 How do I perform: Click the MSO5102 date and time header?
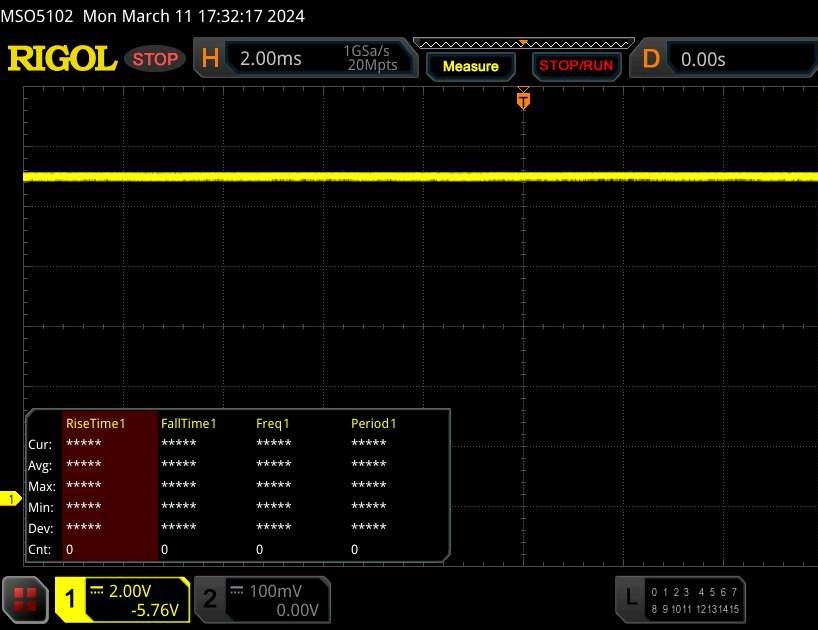click(152, 16)
